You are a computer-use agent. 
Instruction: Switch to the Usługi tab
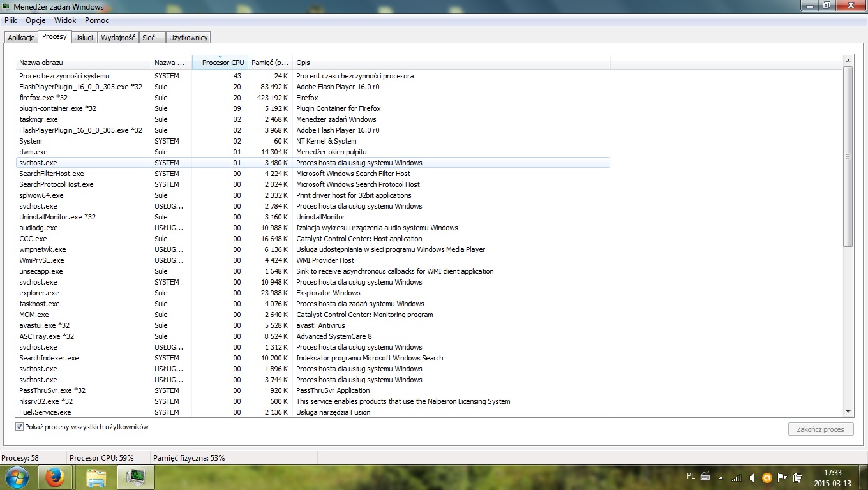click(84, 38)
